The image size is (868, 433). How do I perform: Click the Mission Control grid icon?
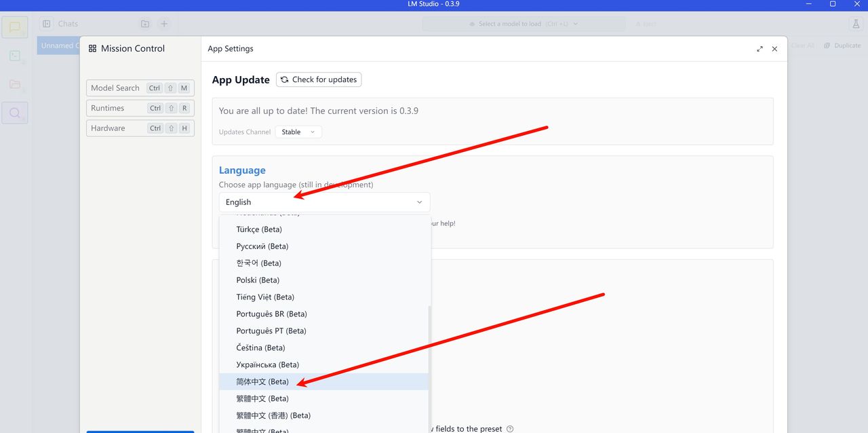click(x=93, y=49)
